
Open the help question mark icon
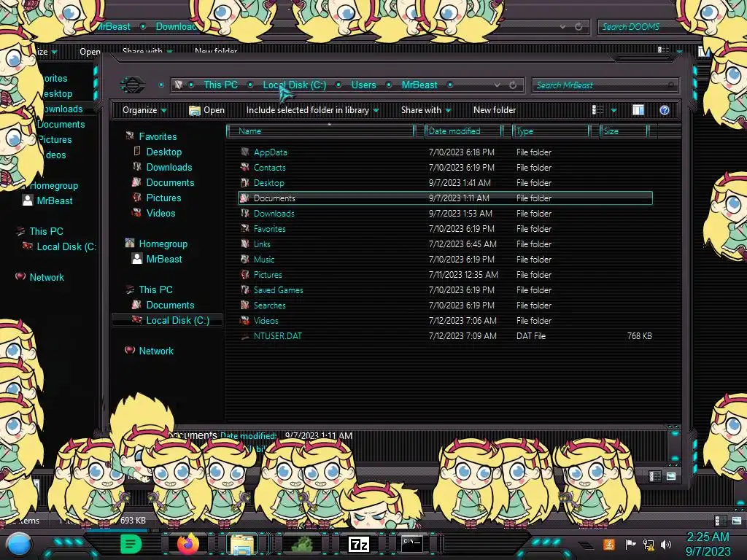click(x=664, y=110)
